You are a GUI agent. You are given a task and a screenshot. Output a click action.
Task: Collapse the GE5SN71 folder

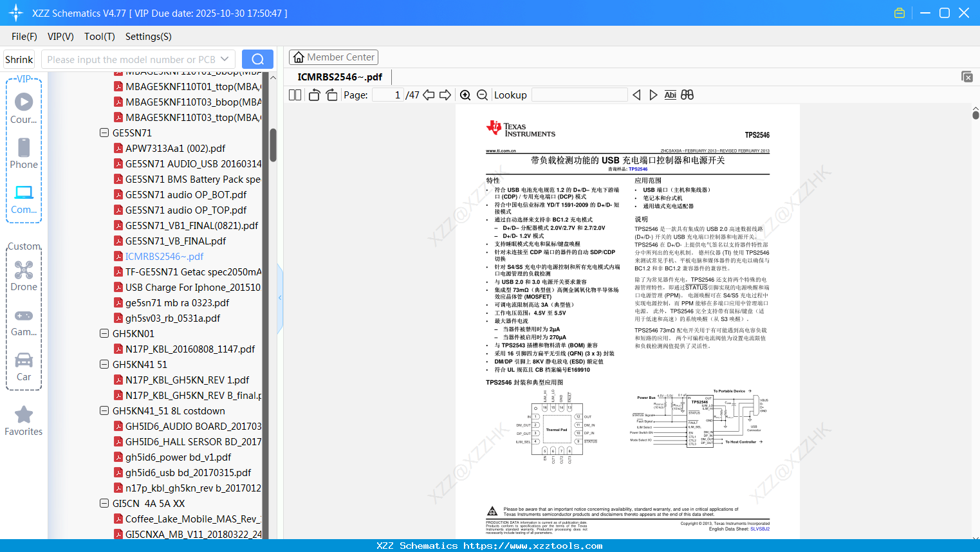104,133
